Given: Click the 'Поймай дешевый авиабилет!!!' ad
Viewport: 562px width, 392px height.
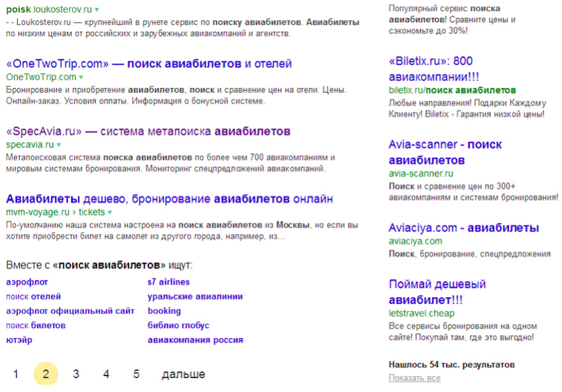Looking at the screenshot, I should point(437,292).
